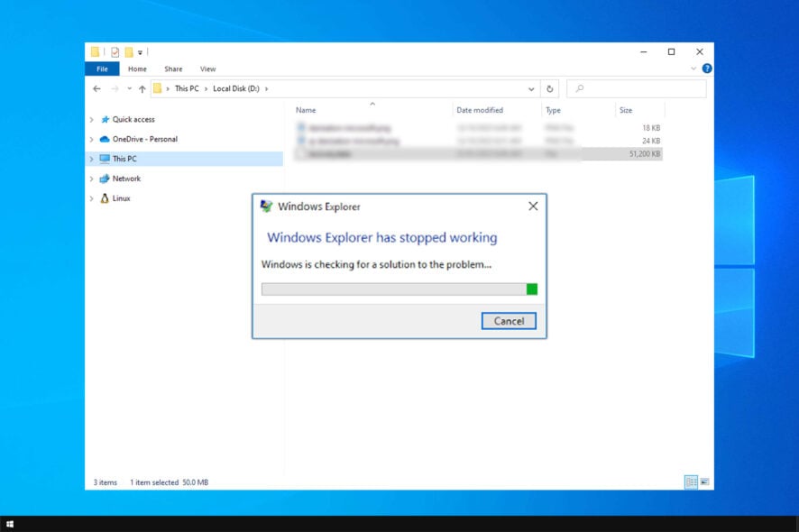Switch to the View ribbon tab

point(208,69)
